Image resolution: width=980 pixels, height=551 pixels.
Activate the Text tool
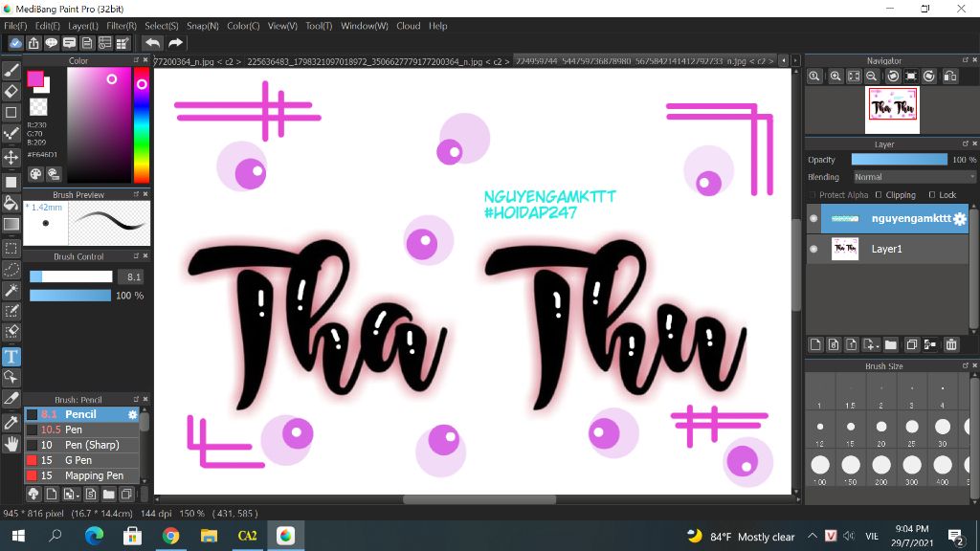point(11,356)
